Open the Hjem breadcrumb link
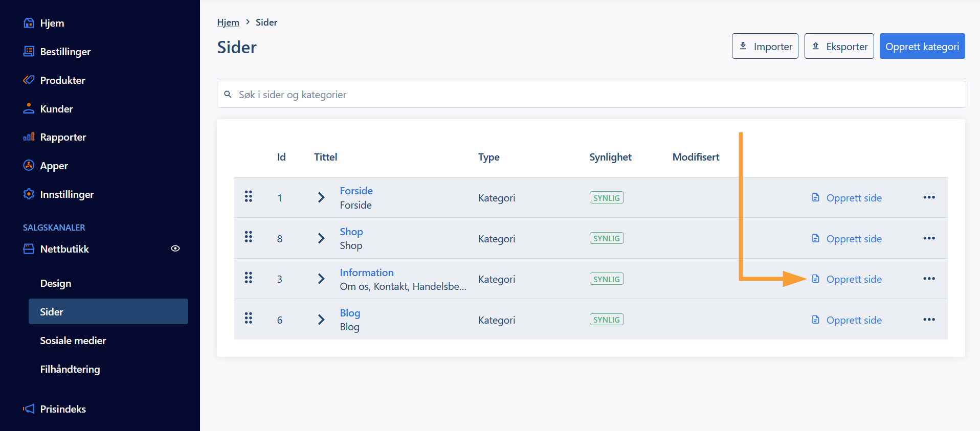Viewport: 980px width, 431px height. pyautogui.click(x=228, y=22)
